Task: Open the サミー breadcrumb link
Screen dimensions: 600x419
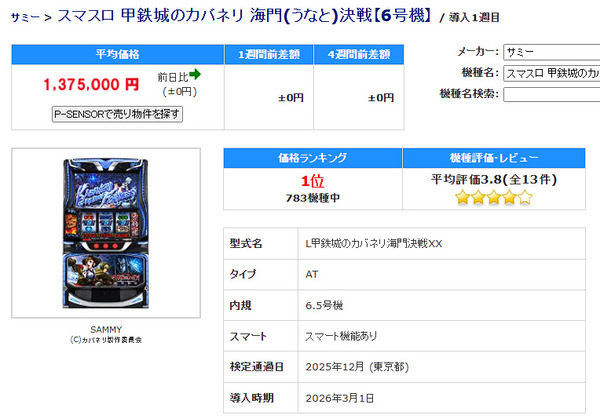Action: [x=25, y=18]
